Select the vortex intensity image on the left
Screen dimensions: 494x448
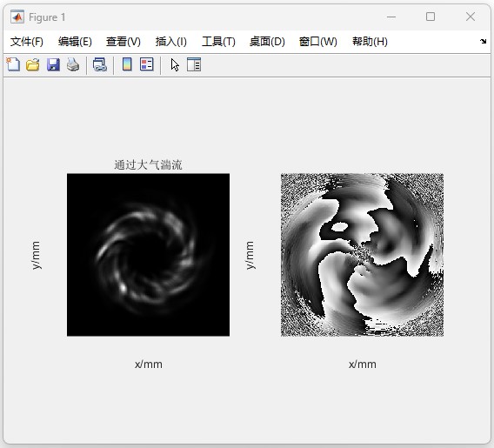coord(148,255)
